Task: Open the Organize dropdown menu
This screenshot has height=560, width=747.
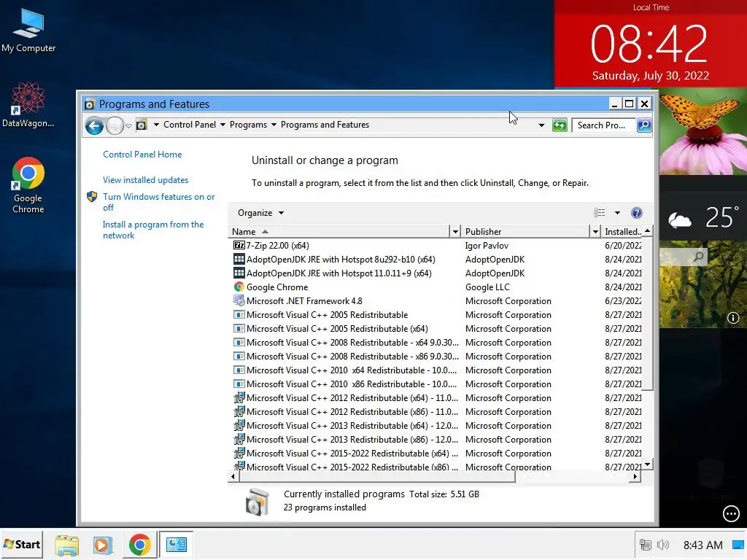Action: 260,213
